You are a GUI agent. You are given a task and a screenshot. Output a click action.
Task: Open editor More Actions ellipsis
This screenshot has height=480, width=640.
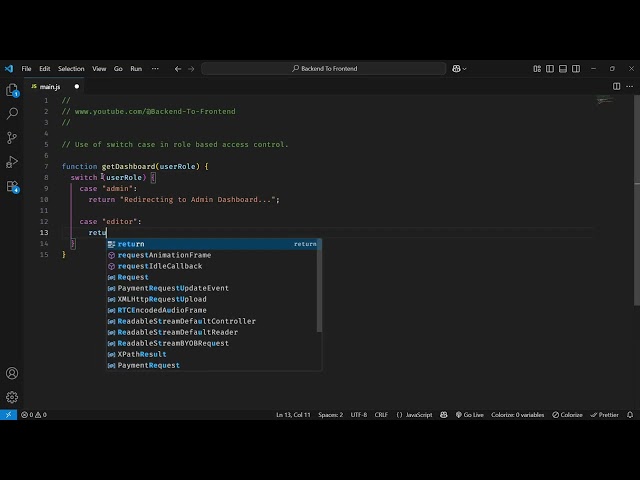click(x=629, y=86)
